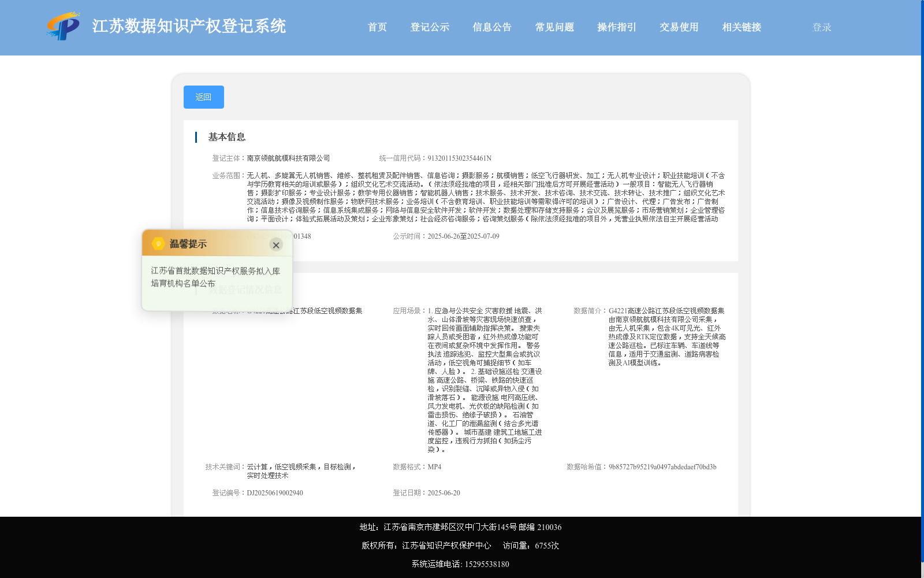This screenshot has height=578, width=924.
Task: Click the 应用场景 description text
Action: tap(485, 380)
